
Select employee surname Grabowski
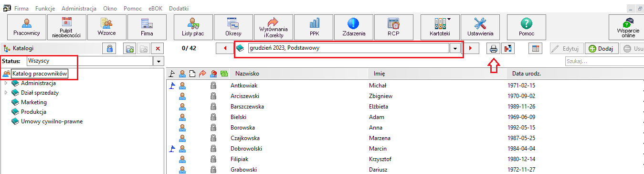(243, 170)
